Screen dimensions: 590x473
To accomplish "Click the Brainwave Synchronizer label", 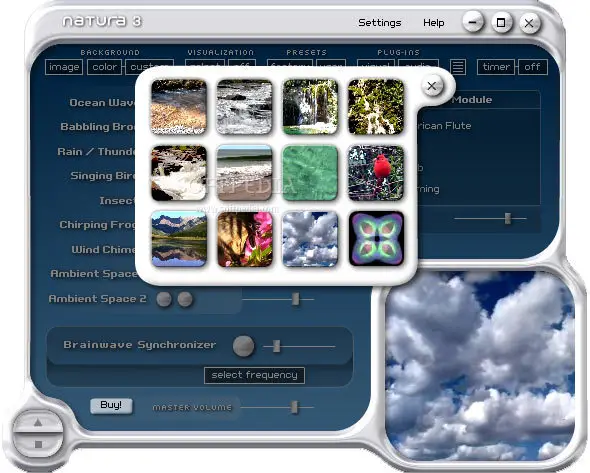I will click(x=140, y=345).
